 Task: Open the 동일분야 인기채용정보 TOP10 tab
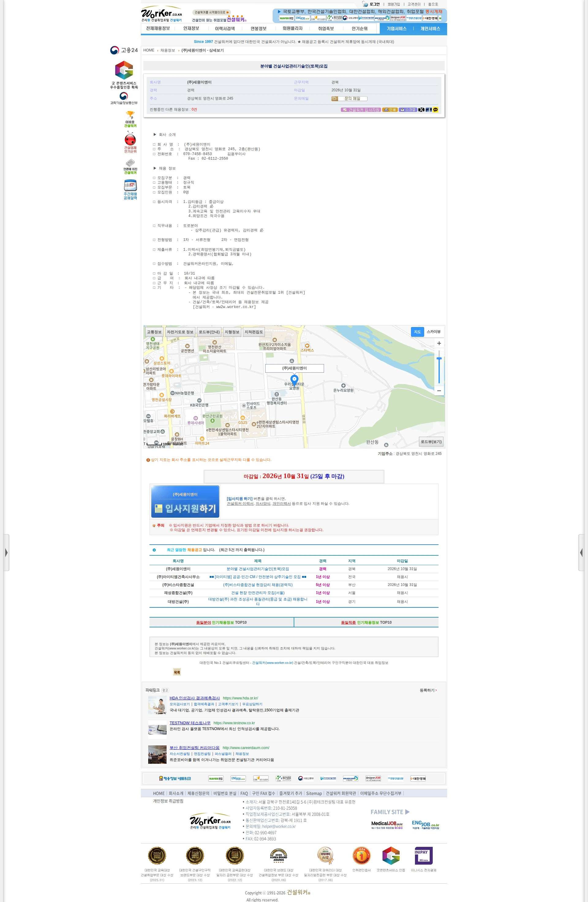pyautogui.click(x=221, y=622)
